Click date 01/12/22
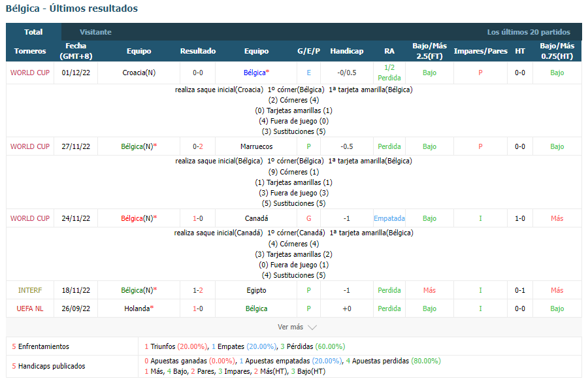This screenshot has width=588, height=383. (76, 73)
